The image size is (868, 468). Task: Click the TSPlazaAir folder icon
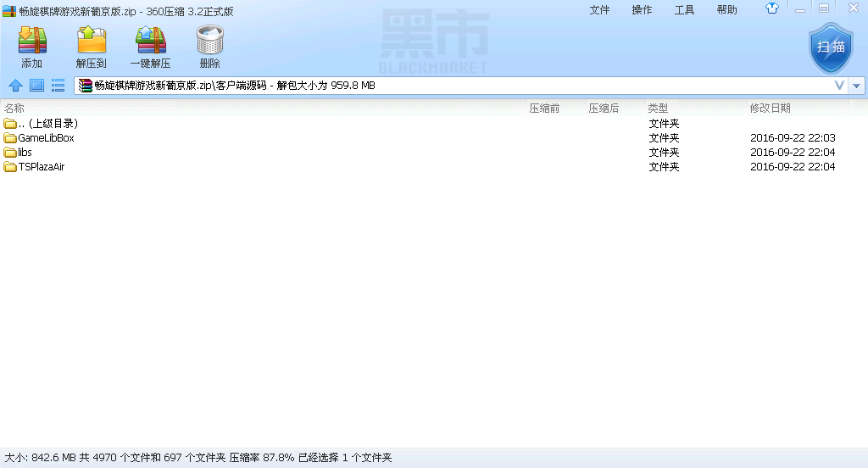[10, 167]
